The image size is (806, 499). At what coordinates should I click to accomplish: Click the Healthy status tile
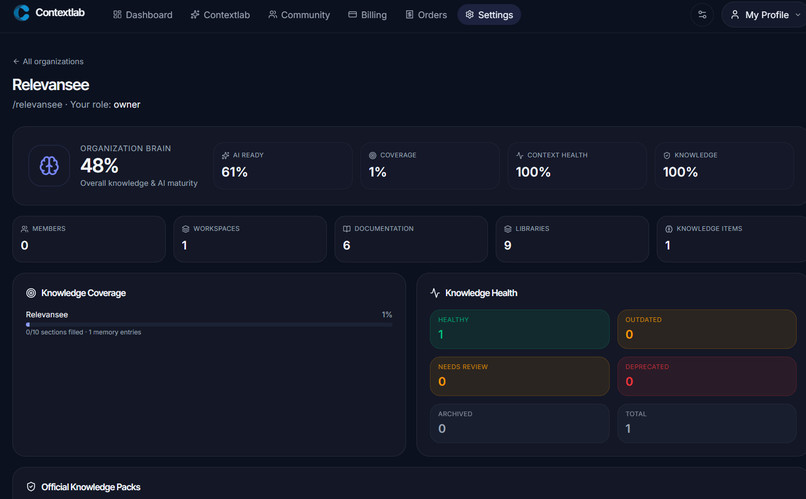pos(520,329)
